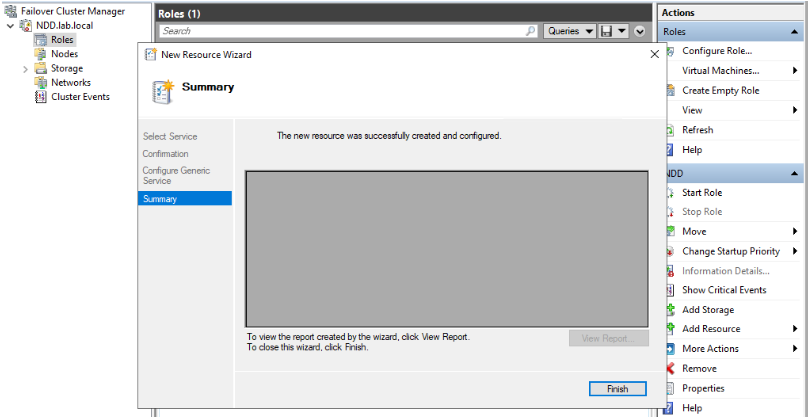This screenshot has width=808, height=417.
Task: Select Nodes in the cluster tree
Action: click(64, 54)
